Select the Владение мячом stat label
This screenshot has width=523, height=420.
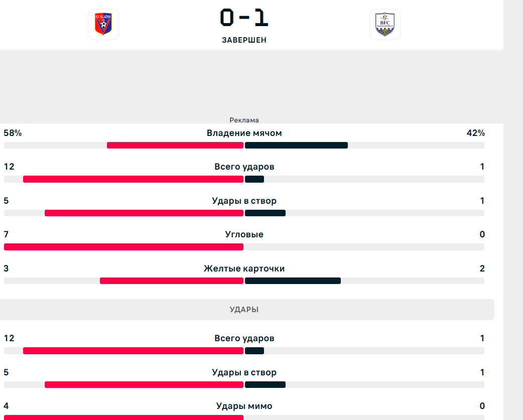click(244, 133)
